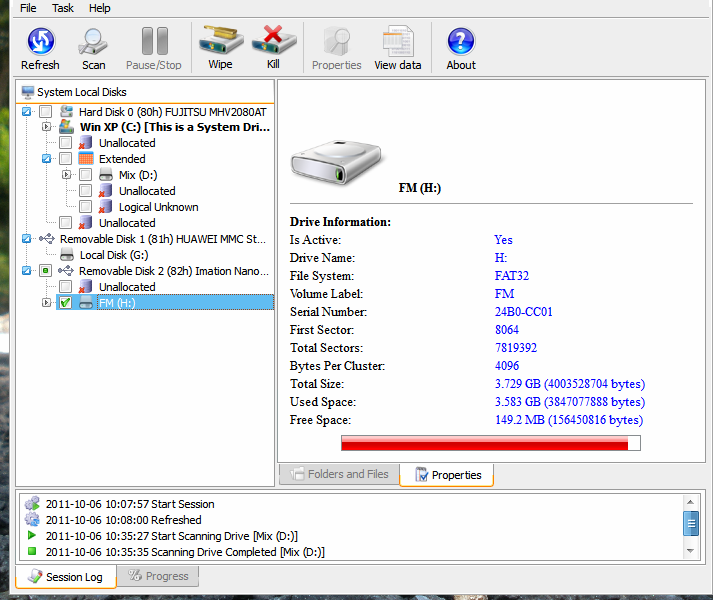Switch to the Progress tab

point(158,576)
